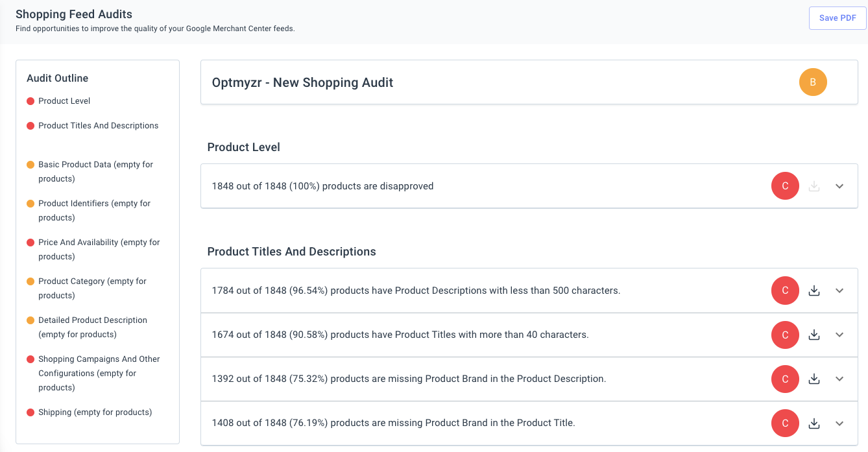The width and height of the screenshot is (868, 452).
Task: Download the missing brand in description report
Action: click(814, 379)
